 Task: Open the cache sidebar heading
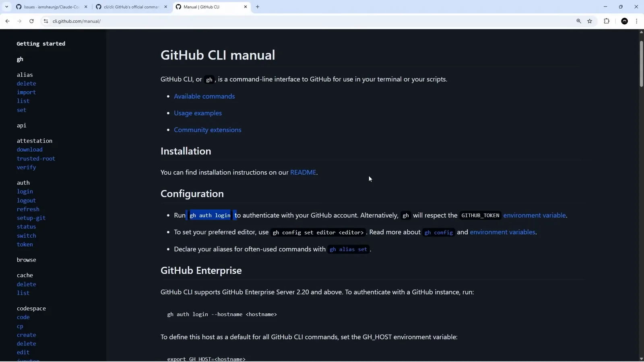25,275
